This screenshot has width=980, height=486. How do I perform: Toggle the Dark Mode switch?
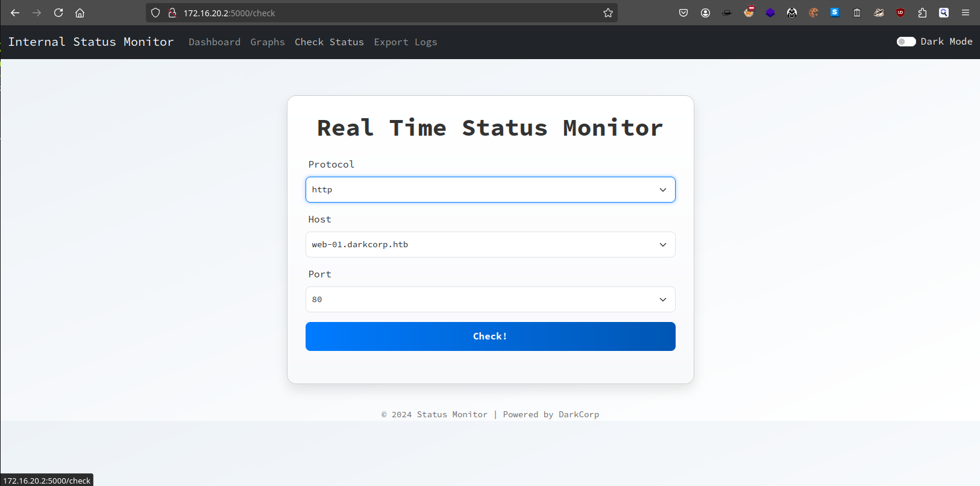click(906, 42)
